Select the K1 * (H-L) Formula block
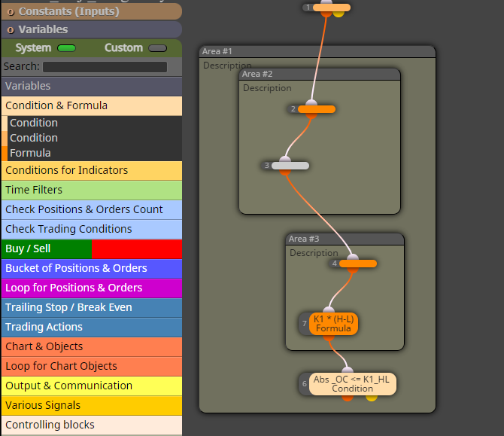Screen dimensions: 504x436 [334, 324]
